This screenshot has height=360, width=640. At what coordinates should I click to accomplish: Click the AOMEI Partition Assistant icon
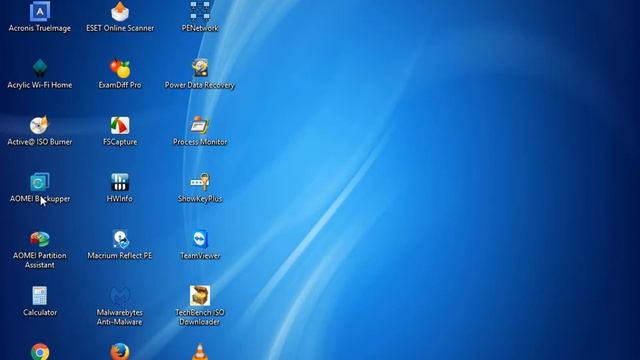pyautogui.click(x=40, y=239)
